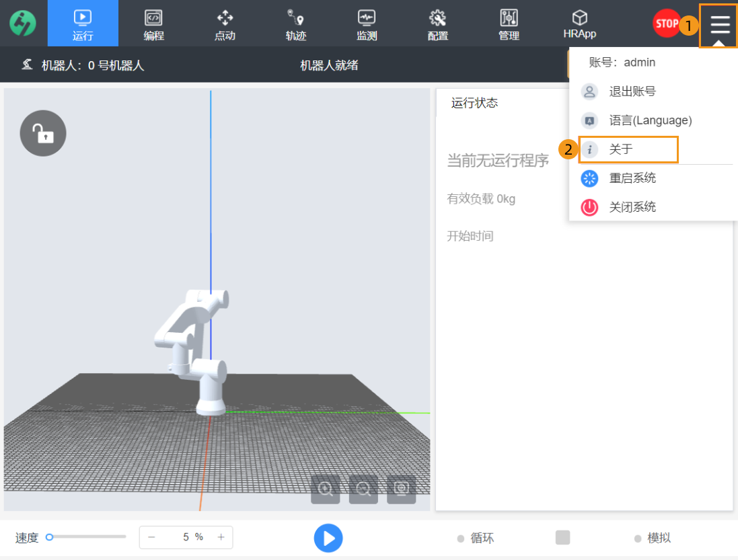Open the 监测 monitoring tab
Viewport: 738px width, 560px height.
tap(367, 24)
